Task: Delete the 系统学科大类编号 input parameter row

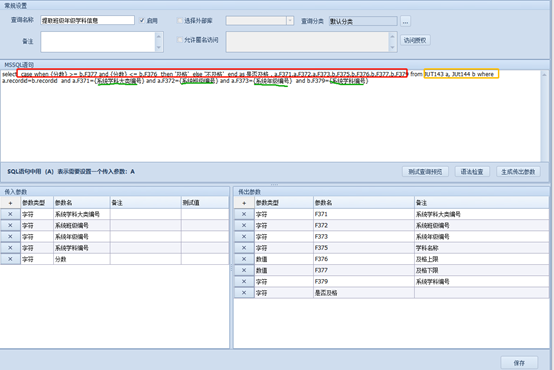Action: click(10, 214)
